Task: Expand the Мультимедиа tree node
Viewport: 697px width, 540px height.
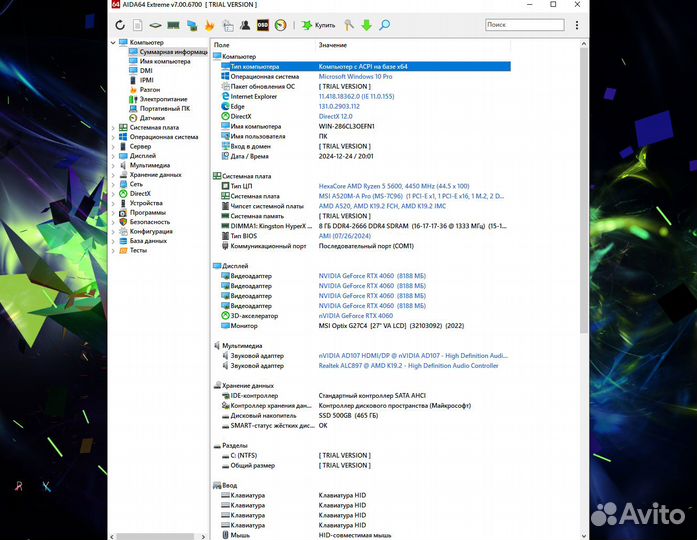Action: 113,165
